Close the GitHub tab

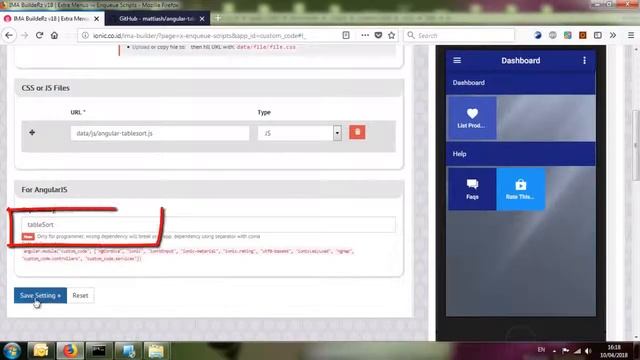click(x=202, y=19)
